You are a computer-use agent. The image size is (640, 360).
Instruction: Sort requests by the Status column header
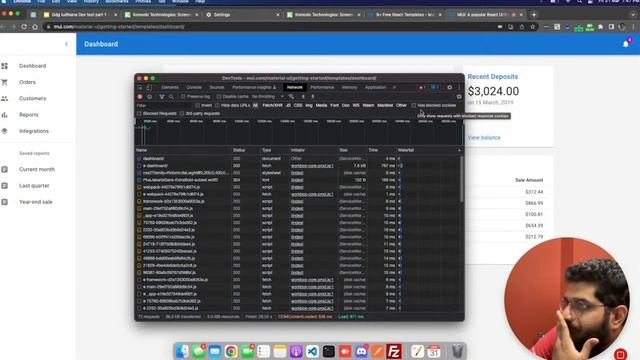(246, 150)
